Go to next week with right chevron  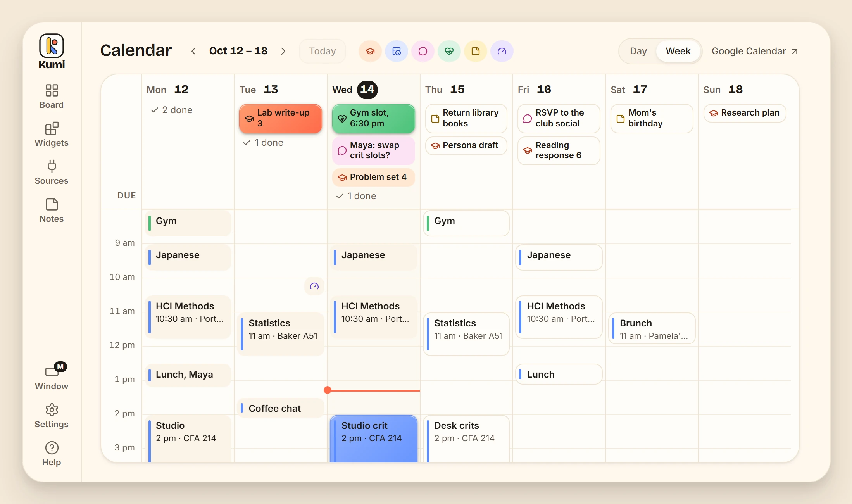tap(283, 51)
